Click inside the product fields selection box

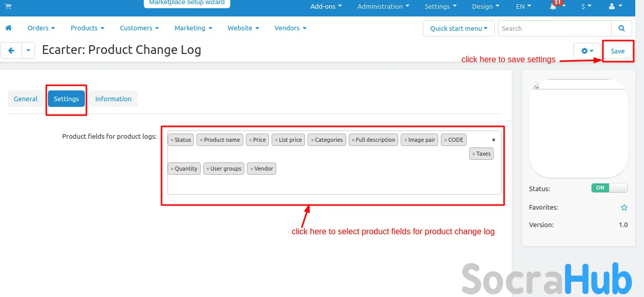point(334,162)
